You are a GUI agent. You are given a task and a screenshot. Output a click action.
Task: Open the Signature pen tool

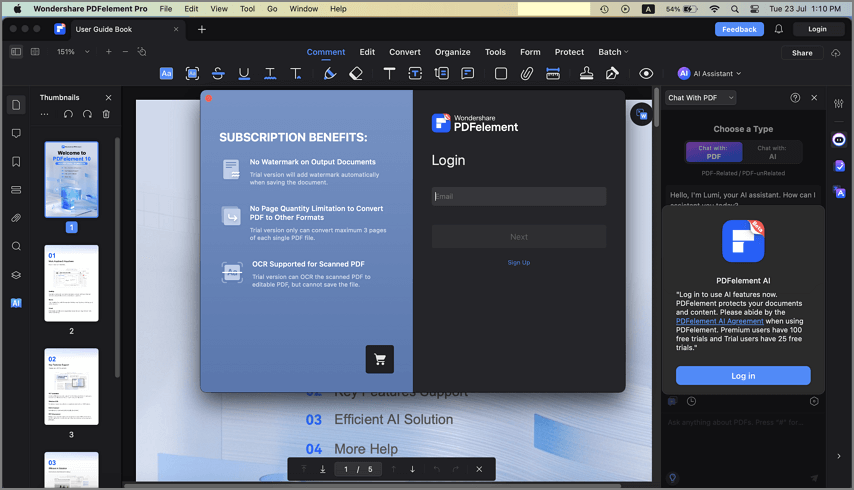coord(612,74)
